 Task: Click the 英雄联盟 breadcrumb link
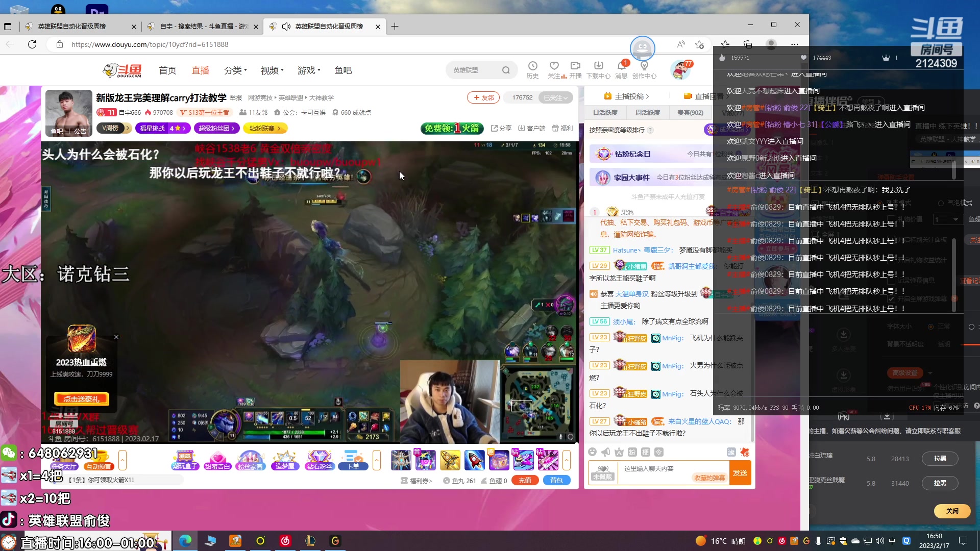pyautogui.click(x=291, y=97)
